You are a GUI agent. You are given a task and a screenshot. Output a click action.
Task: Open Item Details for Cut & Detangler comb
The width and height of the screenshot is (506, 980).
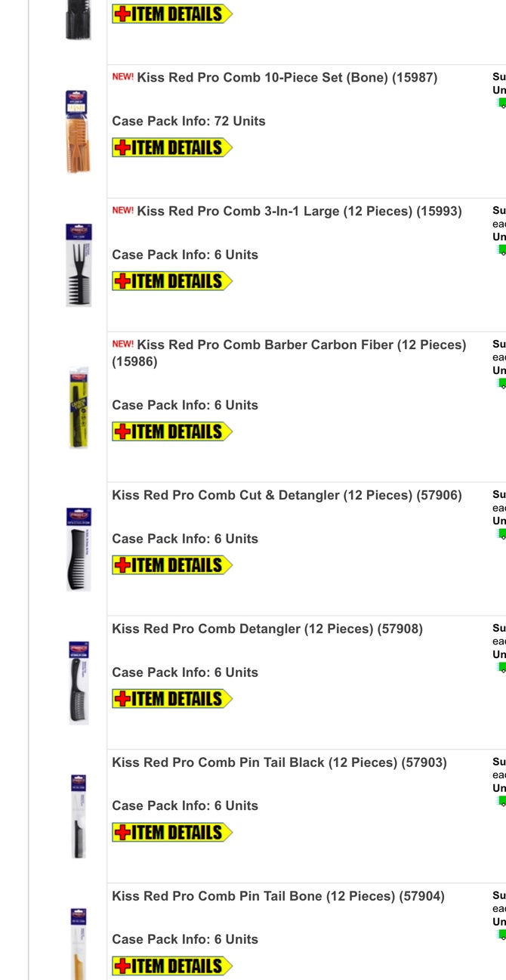click(x=172, y=564)
